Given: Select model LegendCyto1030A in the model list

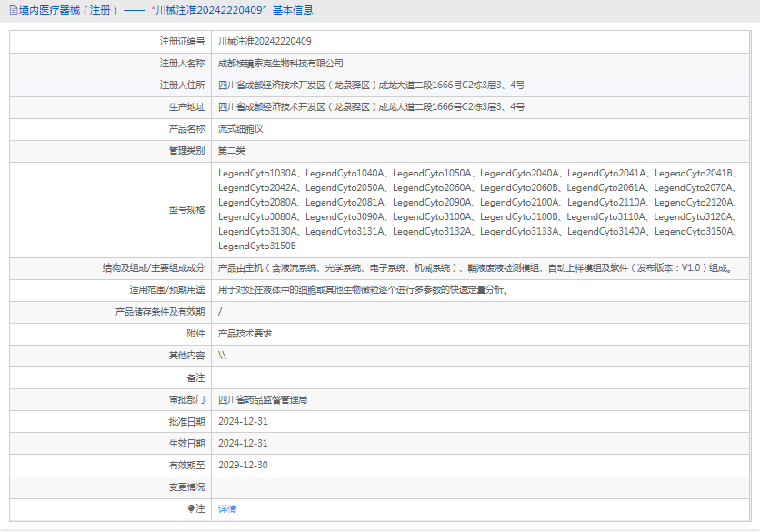Looking at the screenshot, I should 257,173.
